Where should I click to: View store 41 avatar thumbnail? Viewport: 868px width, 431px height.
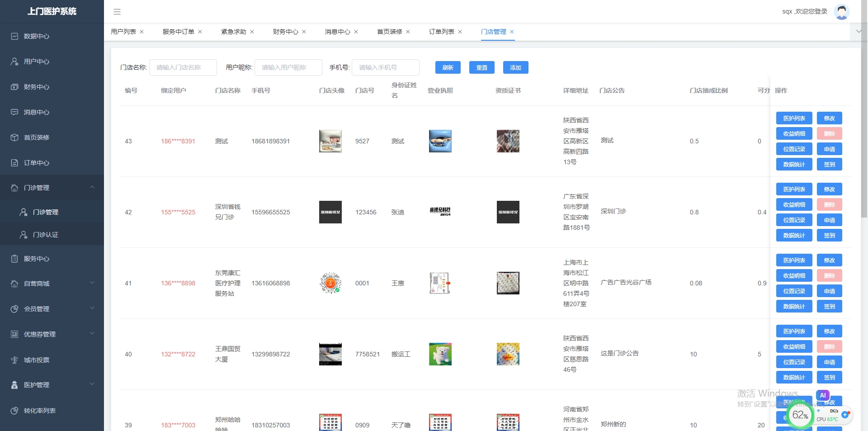click(330, 283)
